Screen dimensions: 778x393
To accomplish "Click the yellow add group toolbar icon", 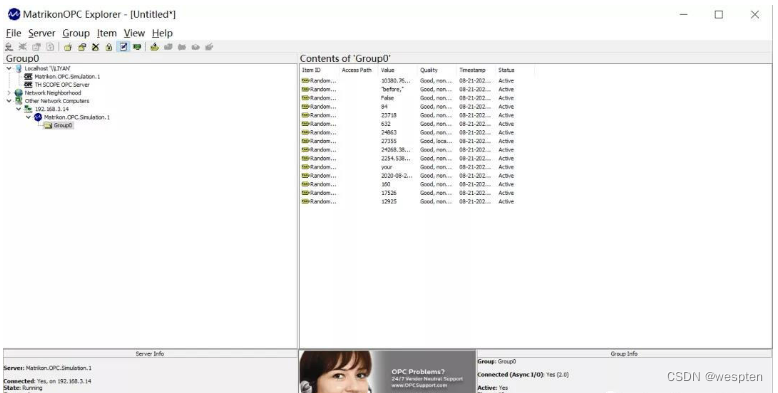I will coord(68,47).
